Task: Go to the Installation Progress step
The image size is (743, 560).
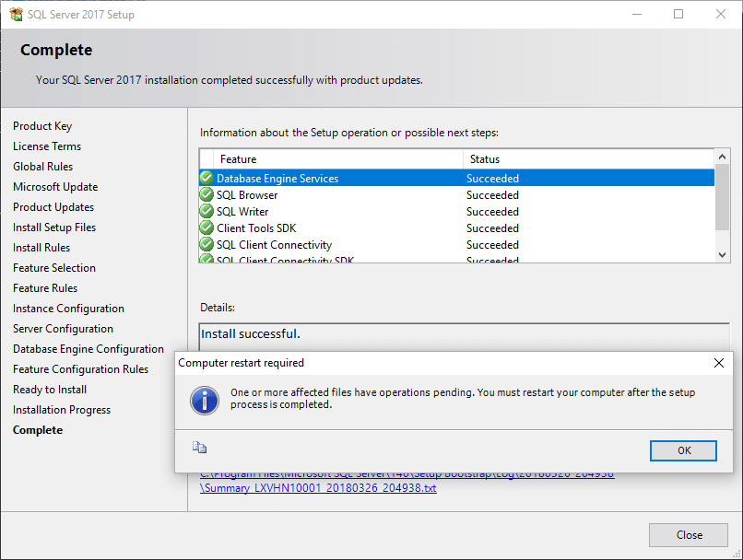Action: pyautogui.click(x=61, y=409)
